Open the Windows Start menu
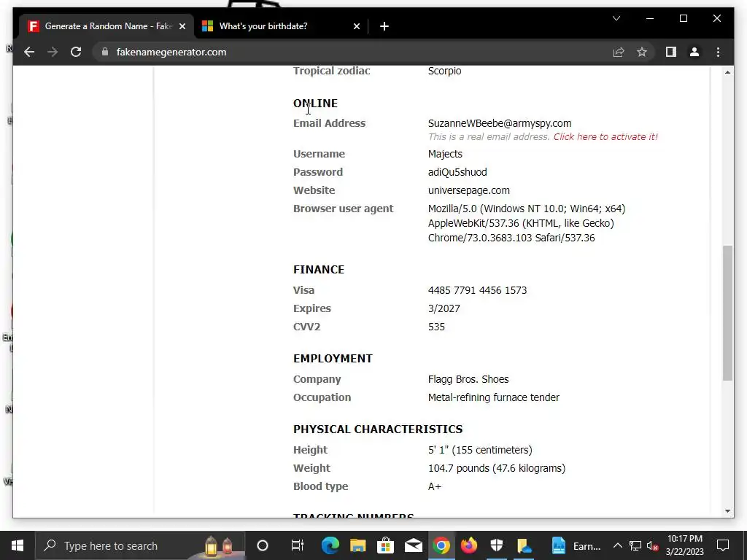747x560 pixels. click(18, 545)
